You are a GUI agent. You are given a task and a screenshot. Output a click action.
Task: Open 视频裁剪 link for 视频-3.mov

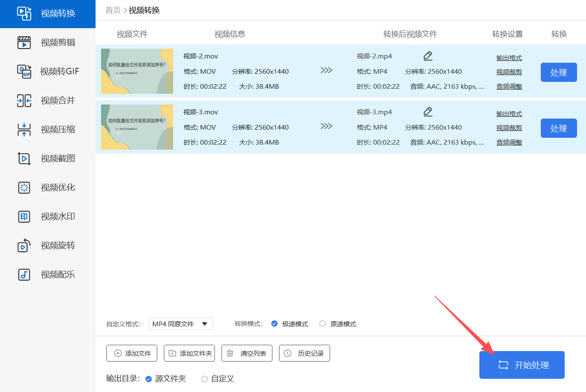pos(509,128)
